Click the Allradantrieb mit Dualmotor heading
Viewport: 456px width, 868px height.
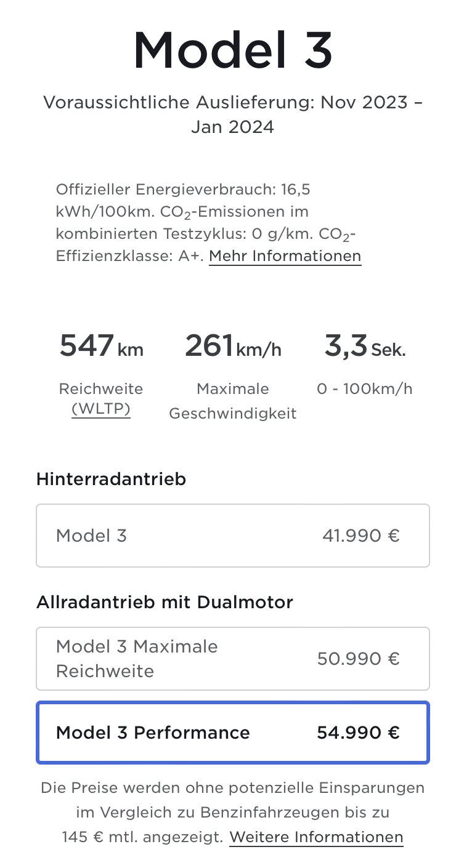click(x=165, y=602)
